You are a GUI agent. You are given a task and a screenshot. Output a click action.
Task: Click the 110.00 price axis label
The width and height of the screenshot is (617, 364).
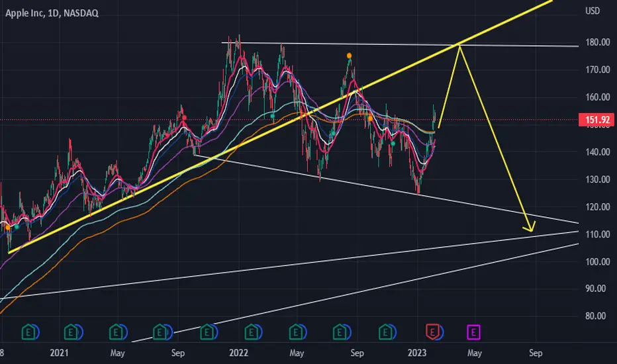[598, 234]
